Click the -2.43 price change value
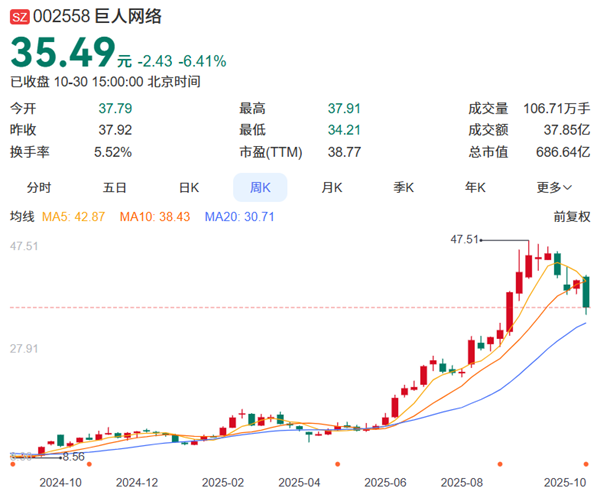Screen dimensions: 600x498 click(155, 61)
